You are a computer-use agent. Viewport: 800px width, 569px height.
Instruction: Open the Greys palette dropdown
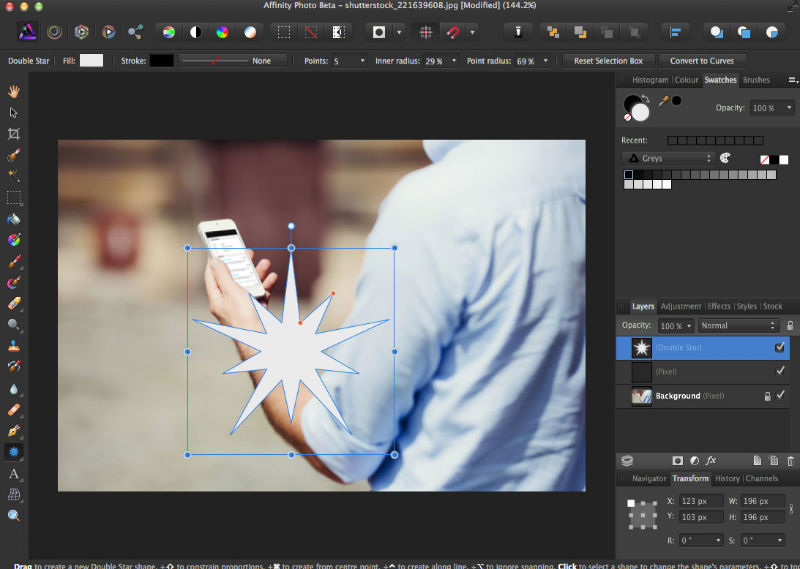click(667, 158)
